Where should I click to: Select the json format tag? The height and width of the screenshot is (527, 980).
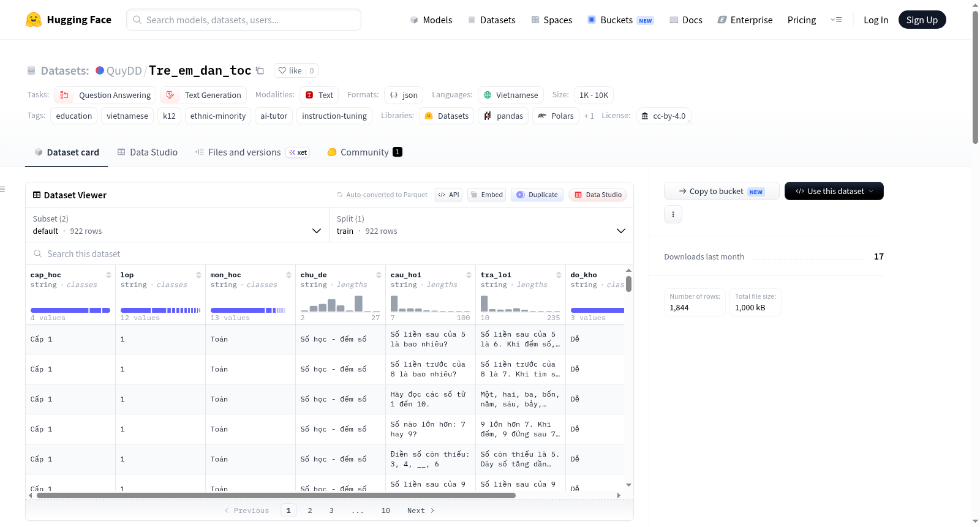404,95
